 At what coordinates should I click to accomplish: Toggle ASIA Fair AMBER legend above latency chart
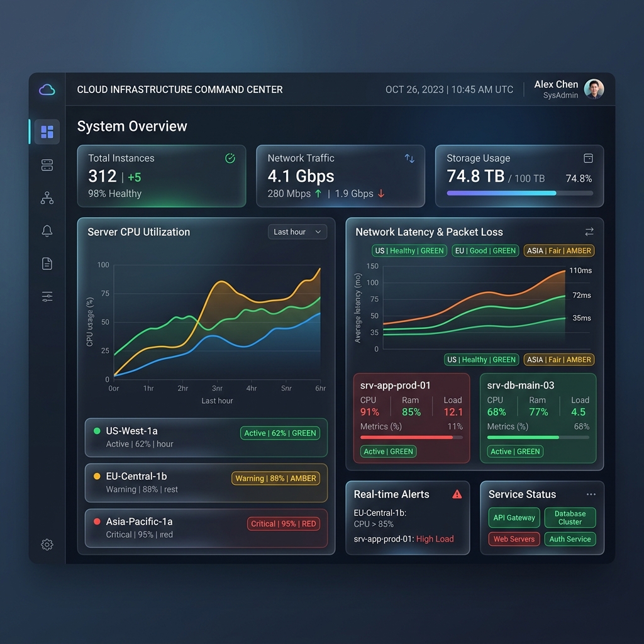559,251
